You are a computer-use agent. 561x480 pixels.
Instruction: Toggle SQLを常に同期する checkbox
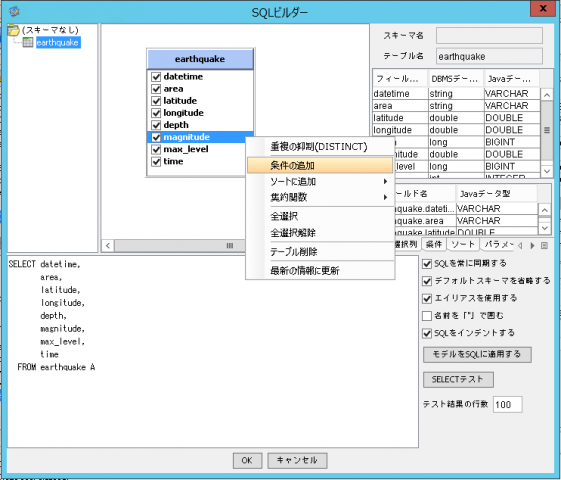(427, 264)
